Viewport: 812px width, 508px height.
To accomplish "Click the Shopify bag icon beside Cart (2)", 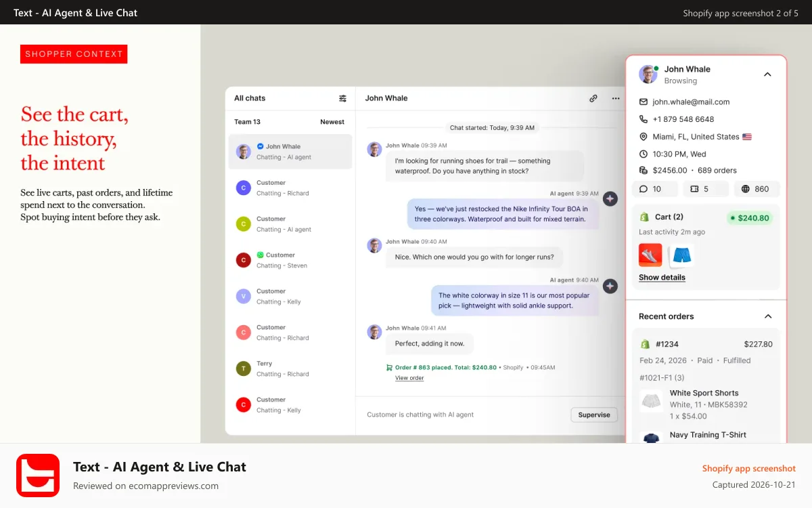I will pyautogui.click(x=645, y=217).
